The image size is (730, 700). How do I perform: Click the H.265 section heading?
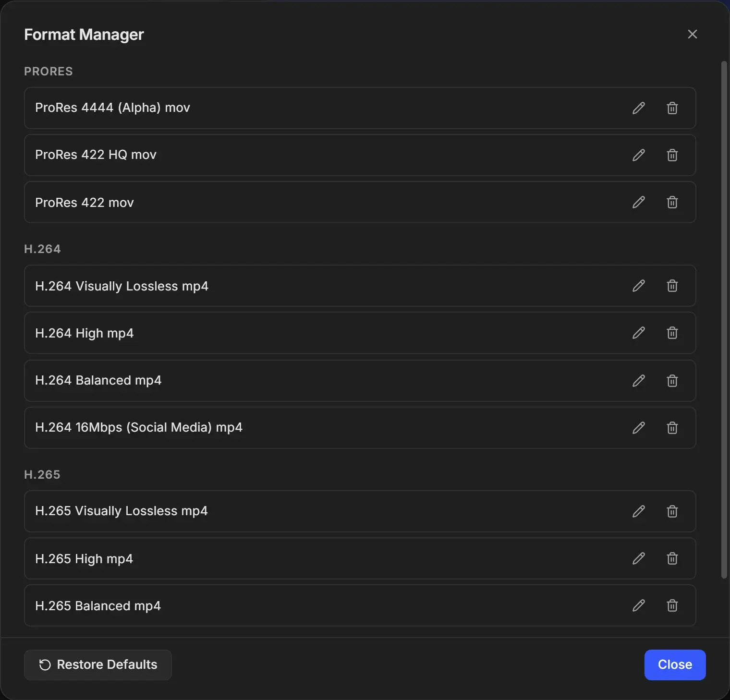42,475
